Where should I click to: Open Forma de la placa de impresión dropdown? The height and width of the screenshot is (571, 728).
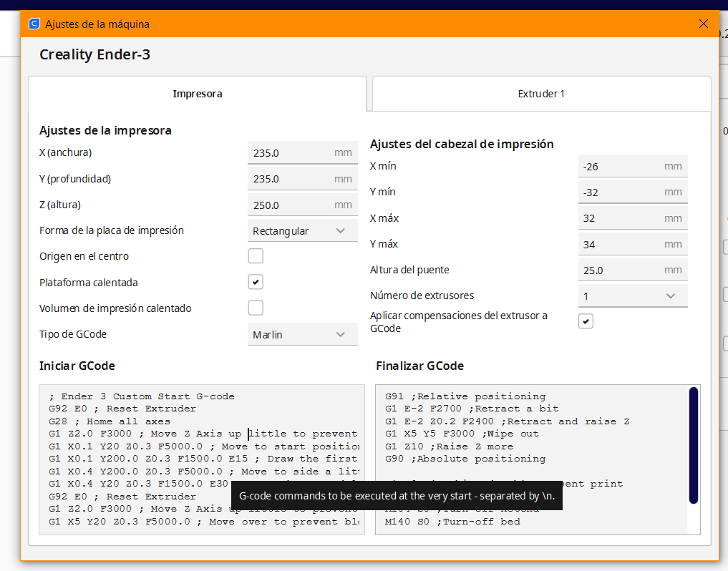coord(302,230)
